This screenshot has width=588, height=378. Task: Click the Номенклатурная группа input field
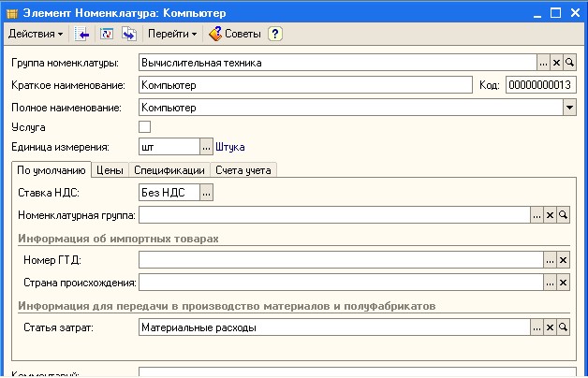[x=334, y=215]
